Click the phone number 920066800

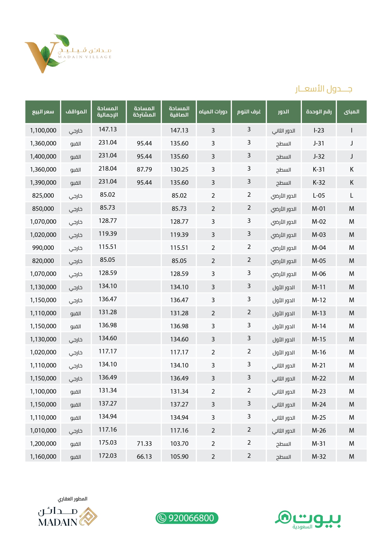tap(191, 518)
